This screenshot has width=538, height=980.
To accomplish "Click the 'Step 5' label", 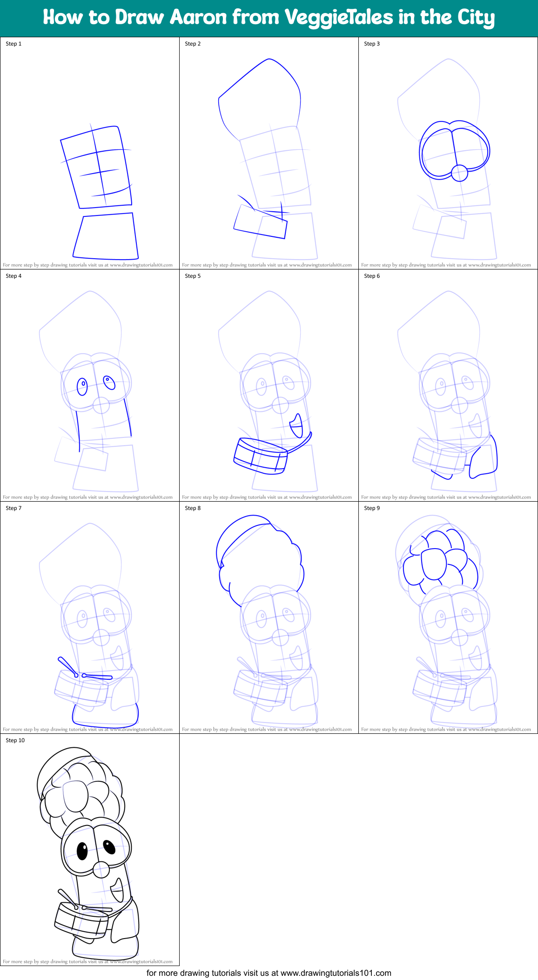I will point(193,276).
